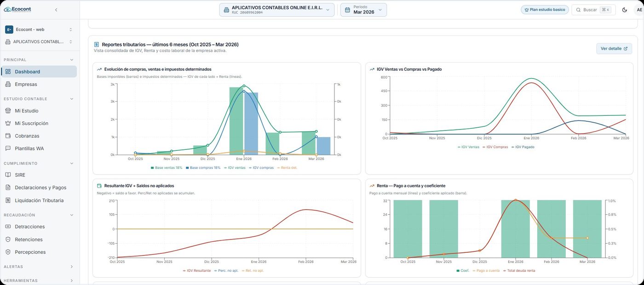This screenshot has width=644, height=285.
Task: Click the Plan estudio basico badge
Action: [545, 10]
